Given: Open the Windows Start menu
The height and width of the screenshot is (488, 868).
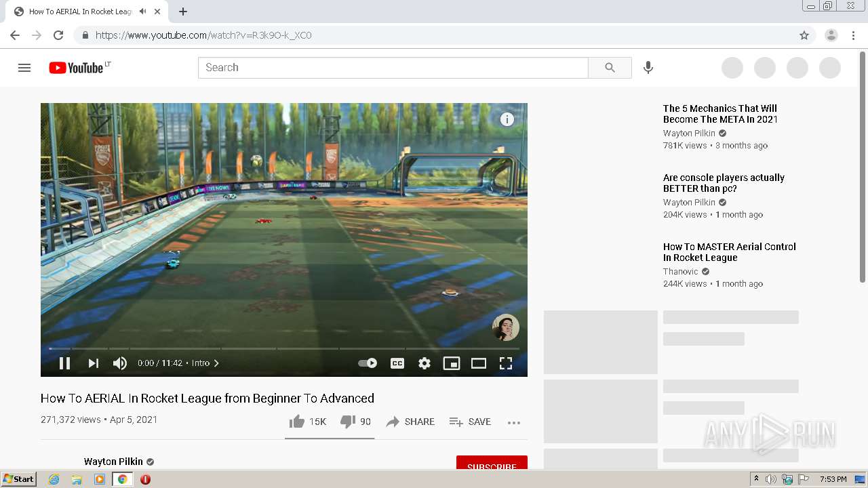Looking at the screenshot, I should point(18,479).
